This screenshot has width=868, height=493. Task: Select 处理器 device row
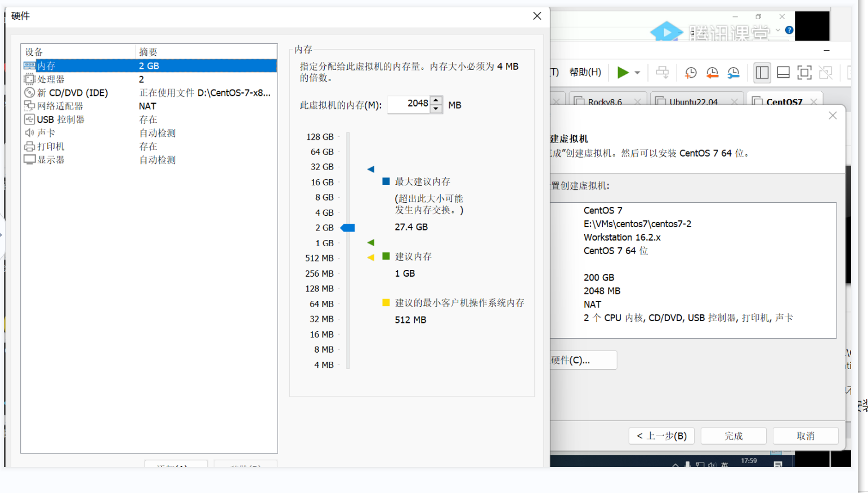(x=149, y=79)
